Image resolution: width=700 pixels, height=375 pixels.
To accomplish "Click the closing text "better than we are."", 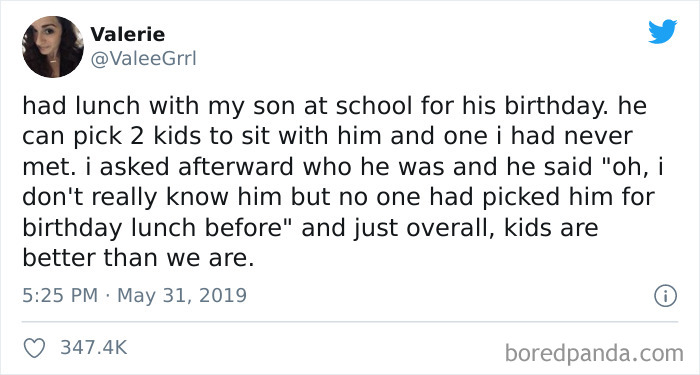I will pyautogui.click(x=138, y=258).
